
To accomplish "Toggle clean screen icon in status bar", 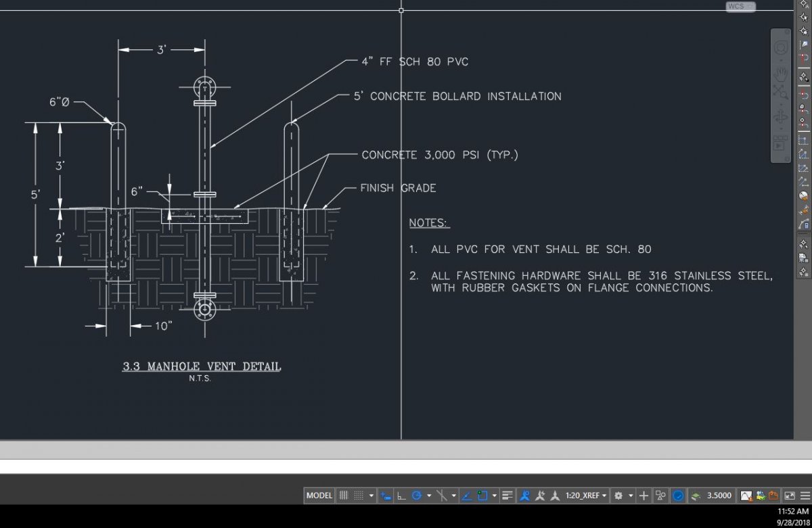I will [x=790, y=496].
